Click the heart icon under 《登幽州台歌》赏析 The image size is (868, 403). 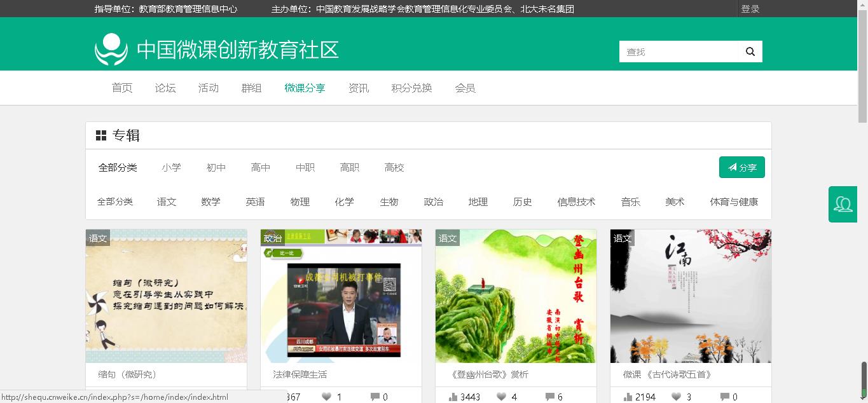point(502,397)
